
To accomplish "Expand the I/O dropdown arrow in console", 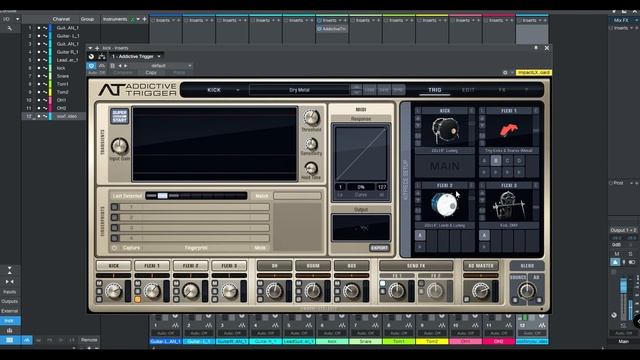I will pos(17,19).
